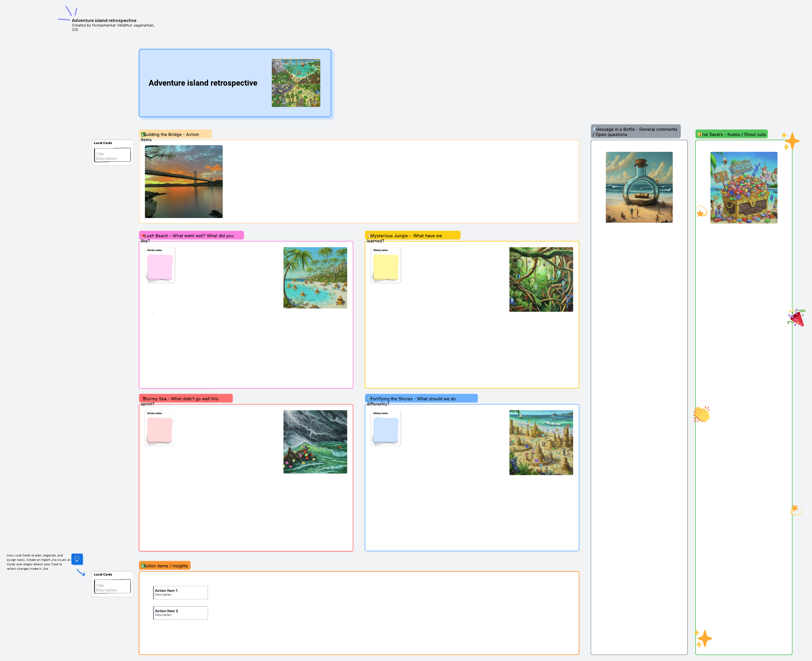Select the yellow sticky notes stack

coord(386,267)
